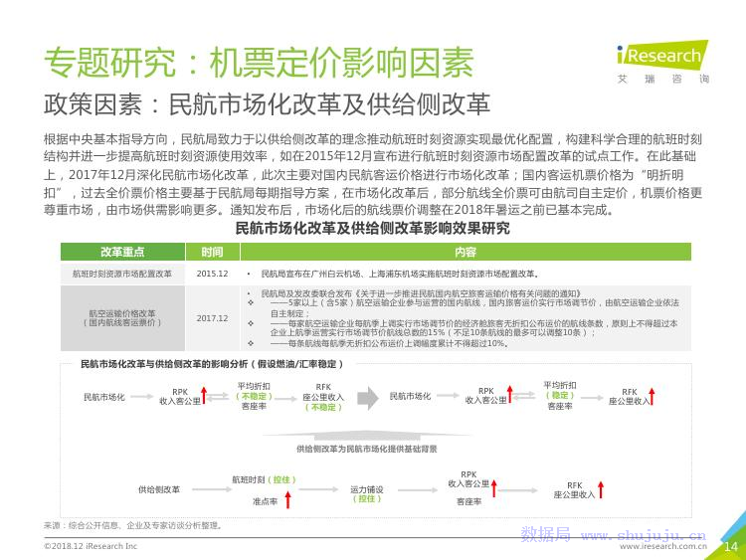This screenshot has height=560, width=746.
Task: Click the red up arrow beside 准点率
Action: (287, 500)
